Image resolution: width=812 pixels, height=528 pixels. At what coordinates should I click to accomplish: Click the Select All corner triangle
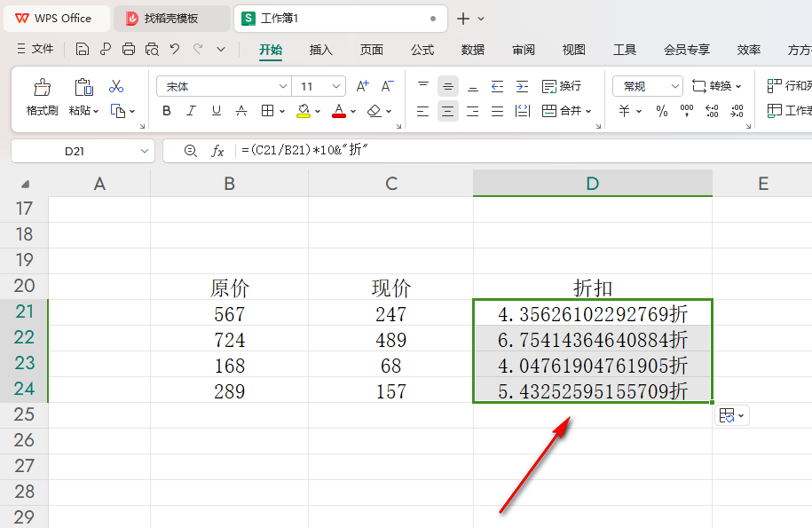[25, 184]
